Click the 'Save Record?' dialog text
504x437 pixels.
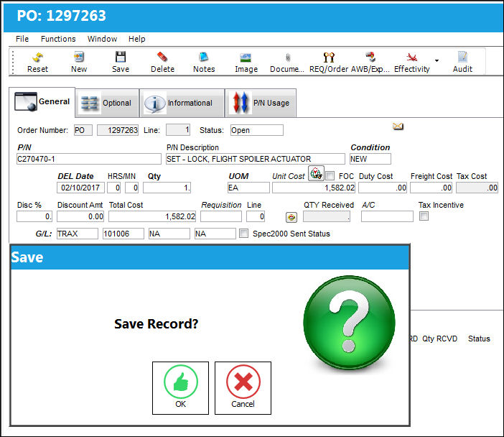pyautogui.click(x=157, y=323)
